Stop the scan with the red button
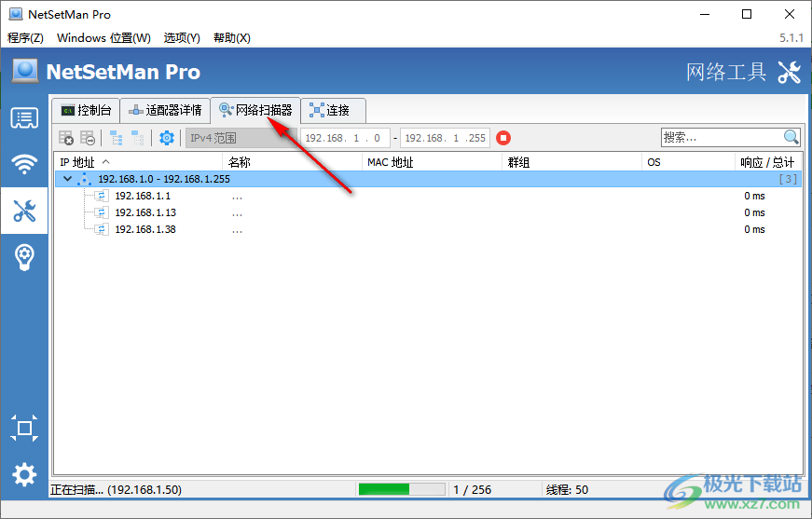This screenshot has height=519, width=812. [x=503, y=138]
